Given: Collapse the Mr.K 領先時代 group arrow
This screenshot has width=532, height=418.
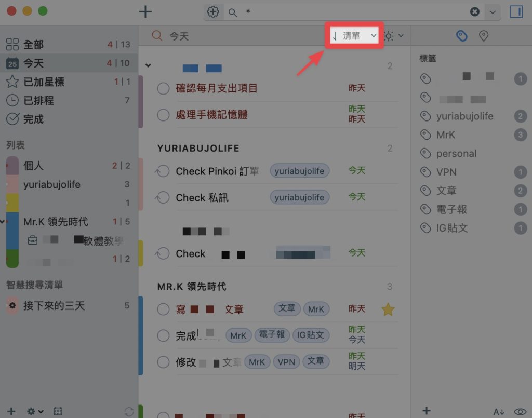Looking at the screenshot, I should point(3,222).
